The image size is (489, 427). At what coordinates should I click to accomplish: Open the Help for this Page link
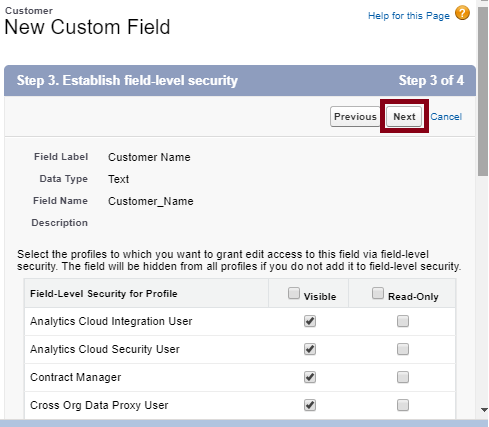409,16
